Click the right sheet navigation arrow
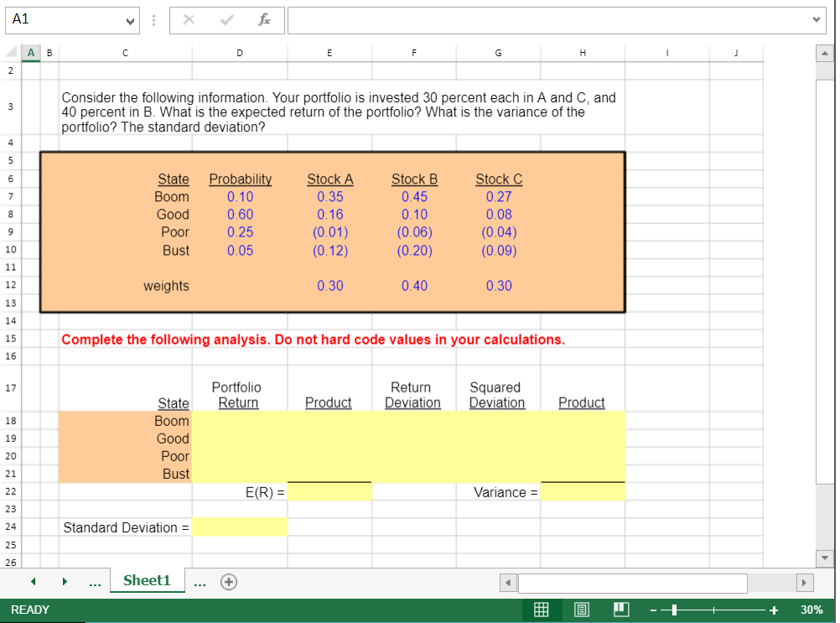This screenshot has height=623, width=840. click(65, 581)
